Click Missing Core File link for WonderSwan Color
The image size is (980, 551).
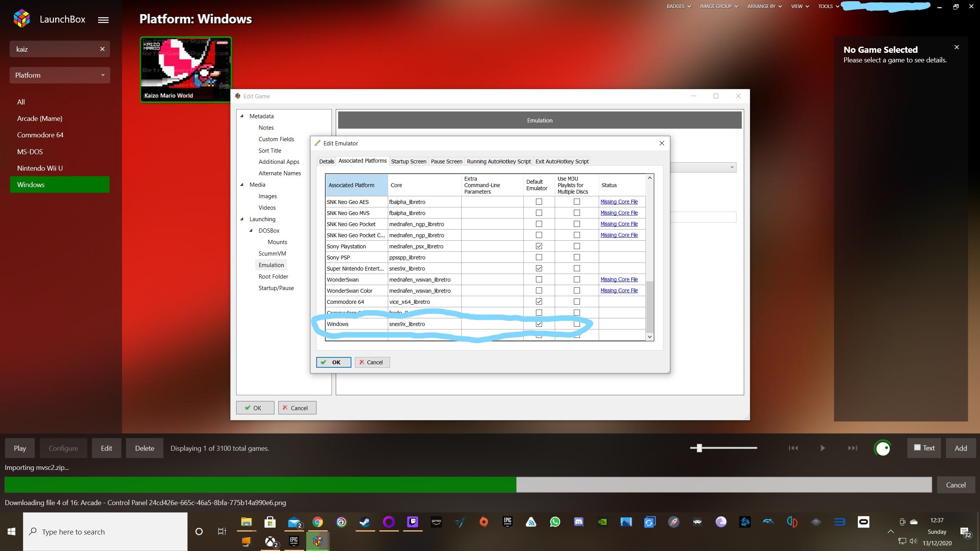pyautogui.click(x=619, y=290)
